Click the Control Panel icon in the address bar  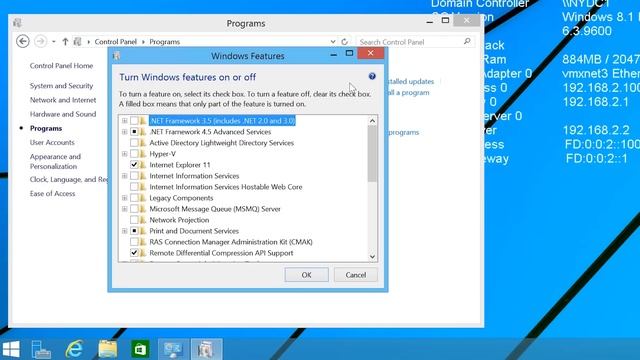(77, 42)
